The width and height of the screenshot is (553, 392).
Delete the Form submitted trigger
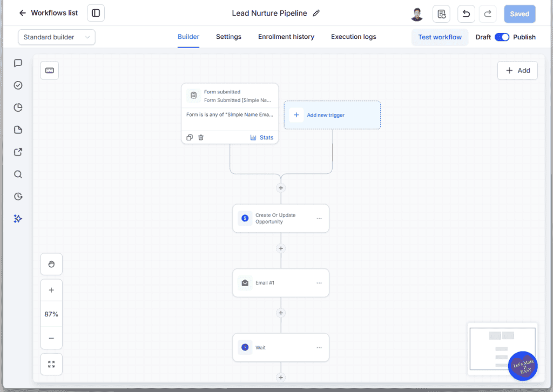tap(201, 138)
